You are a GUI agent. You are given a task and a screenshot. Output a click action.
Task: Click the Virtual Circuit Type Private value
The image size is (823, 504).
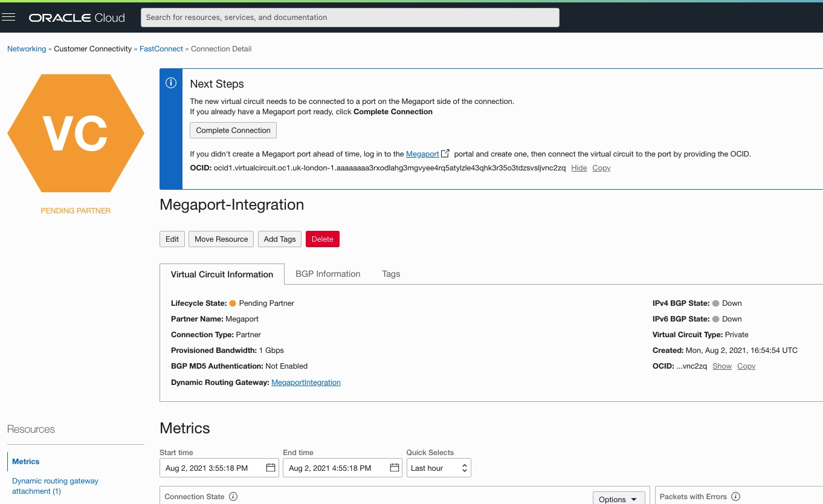click(x=737, y=335)
